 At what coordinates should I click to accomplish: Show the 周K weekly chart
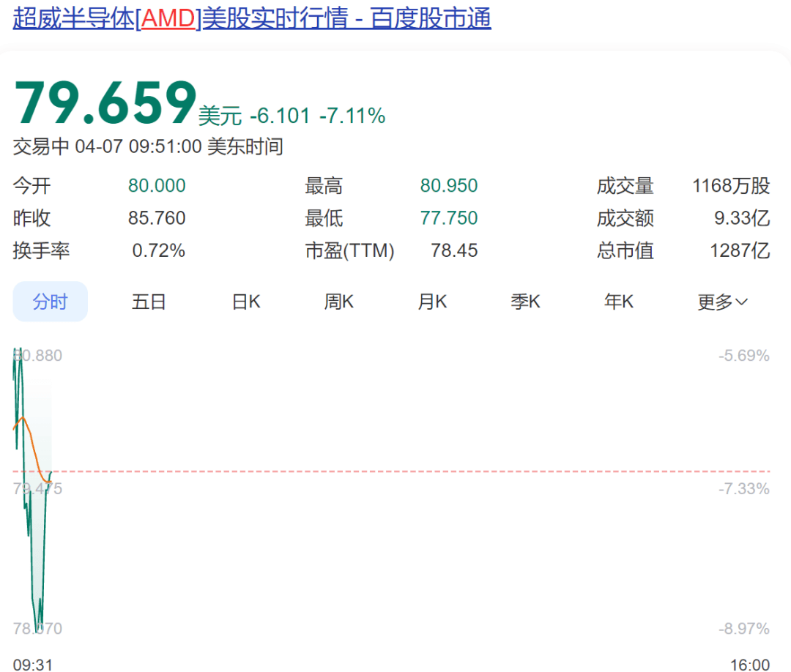339,302
